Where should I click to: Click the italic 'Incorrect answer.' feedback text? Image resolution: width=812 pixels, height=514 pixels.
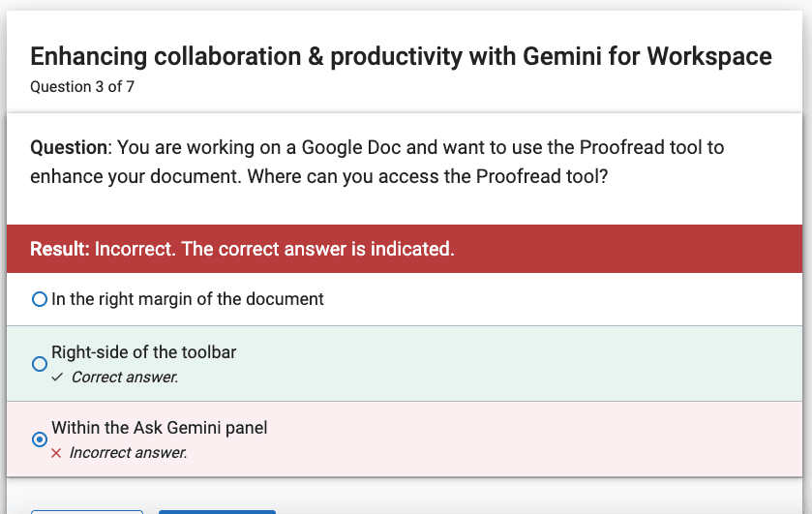pos(129,453)
